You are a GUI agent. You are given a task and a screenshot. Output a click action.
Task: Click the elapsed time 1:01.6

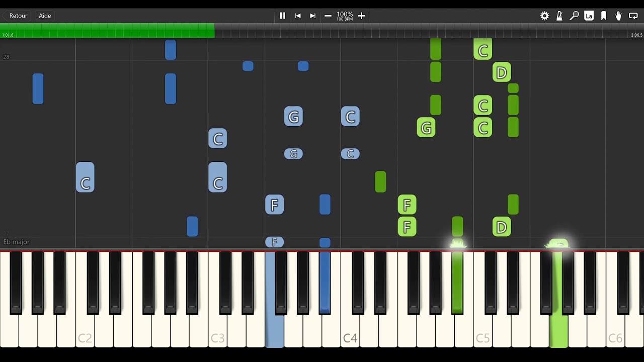pyautogui.click(x=8, y=35)
